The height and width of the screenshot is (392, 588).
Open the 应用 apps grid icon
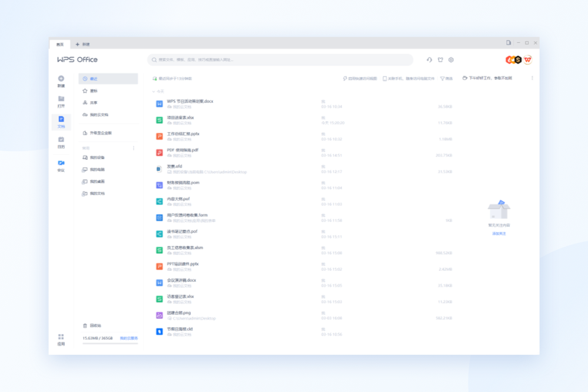pyautogui.click(x=61, y=337)
